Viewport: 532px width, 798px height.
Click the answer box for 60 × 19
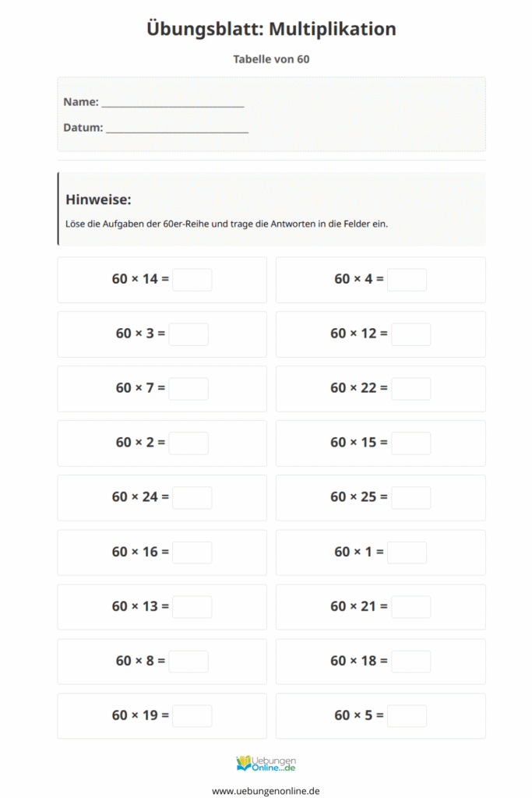(192, 715)
